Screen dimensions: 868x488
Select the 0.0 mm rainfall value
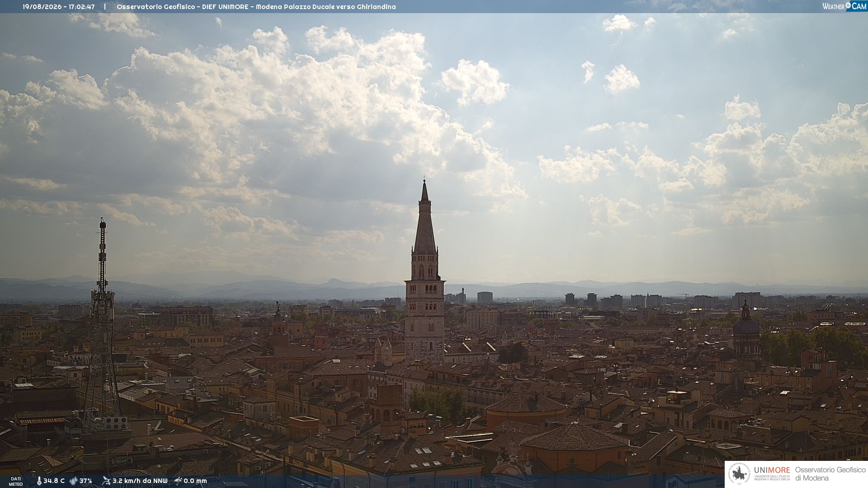(195, 481)
